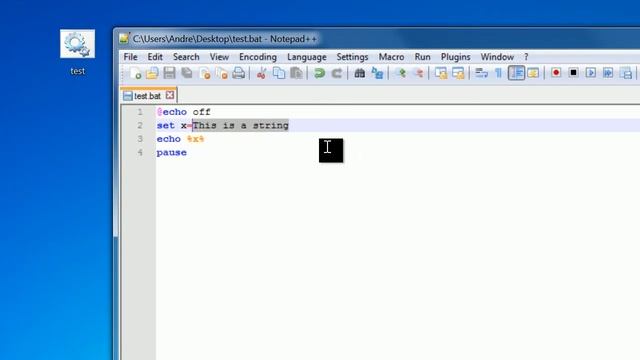Click the Close document toolbar icon
This screenshot has height=360, width=640.
point(205,73)
